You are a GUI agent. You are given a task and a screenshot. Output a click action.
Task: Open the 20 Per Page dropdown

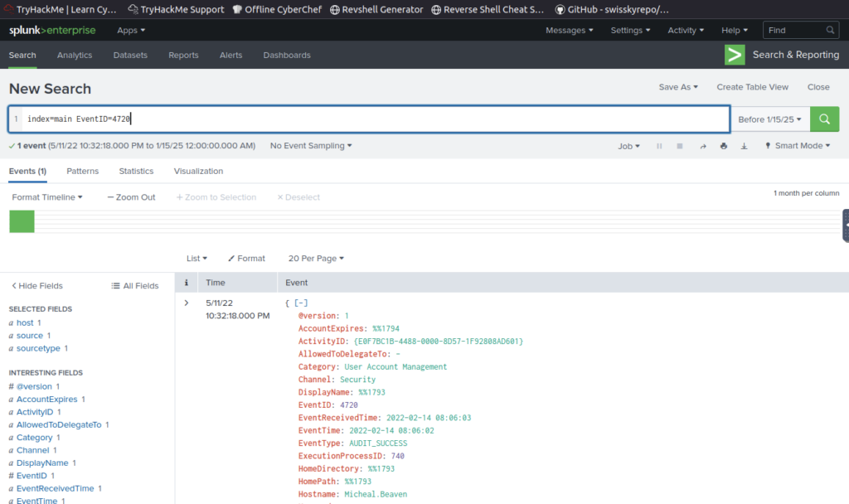pyautogui.click(x=316, y=259)
